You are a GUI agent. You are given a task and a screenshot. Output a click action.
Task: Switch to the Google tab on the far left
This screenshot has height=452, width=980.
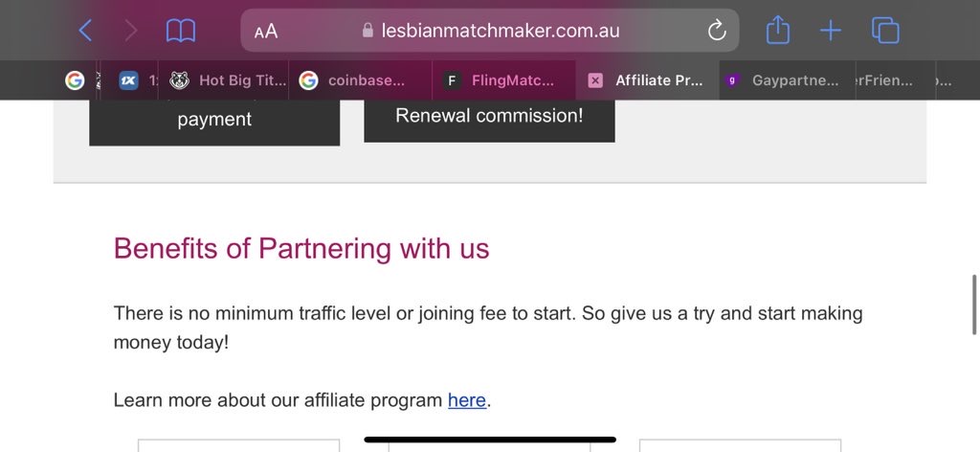point(75,80)
